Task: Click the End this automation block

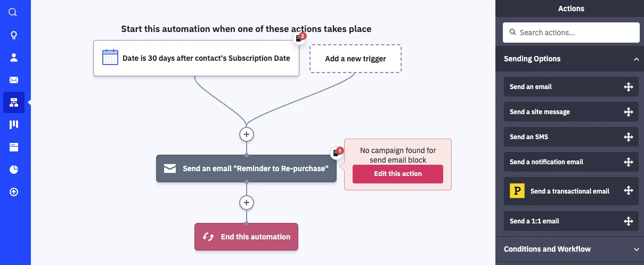Action: (x=246, y=237)
